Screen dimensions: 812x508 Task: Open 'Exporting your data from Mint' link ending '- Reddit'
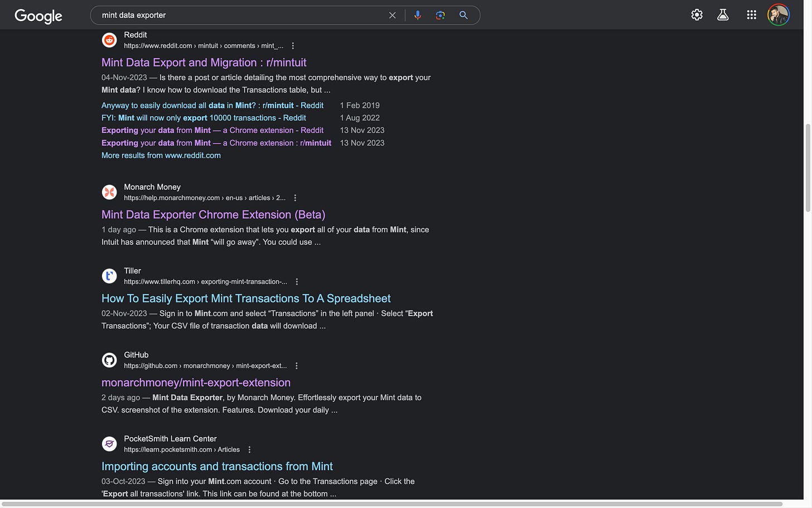tap(212, 130)
